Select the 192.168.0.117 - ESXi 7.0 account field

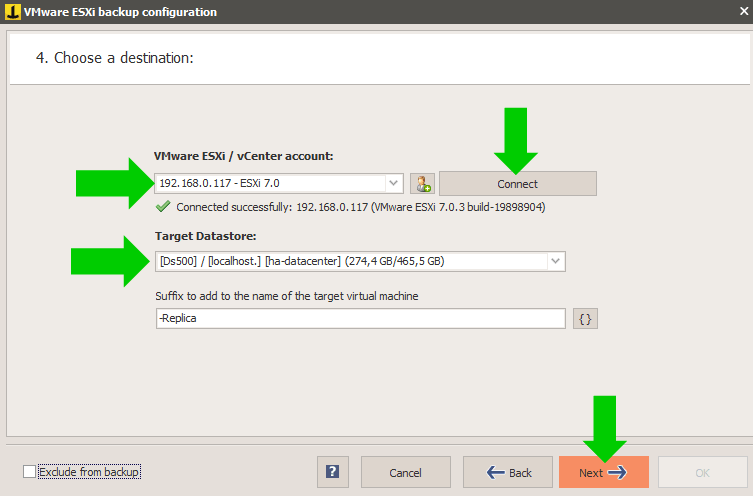pos(279,183)
